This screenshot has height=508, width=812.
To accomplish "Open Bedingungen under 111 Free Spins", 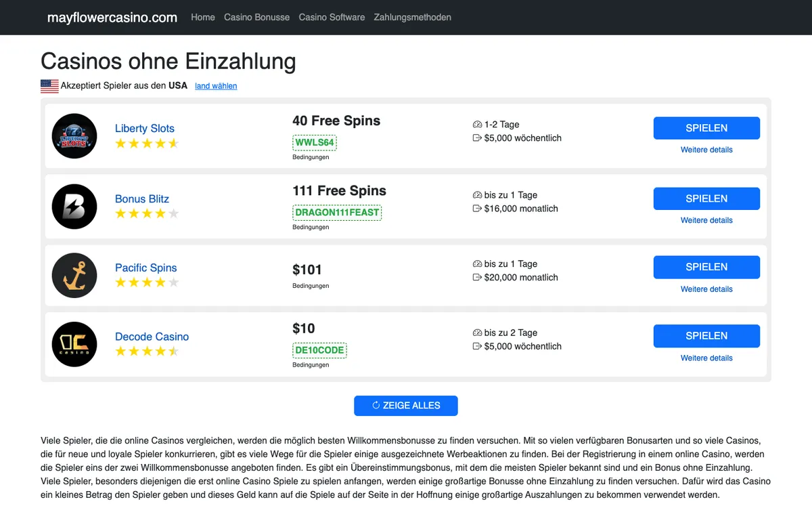I will click(x=311, y=227).
